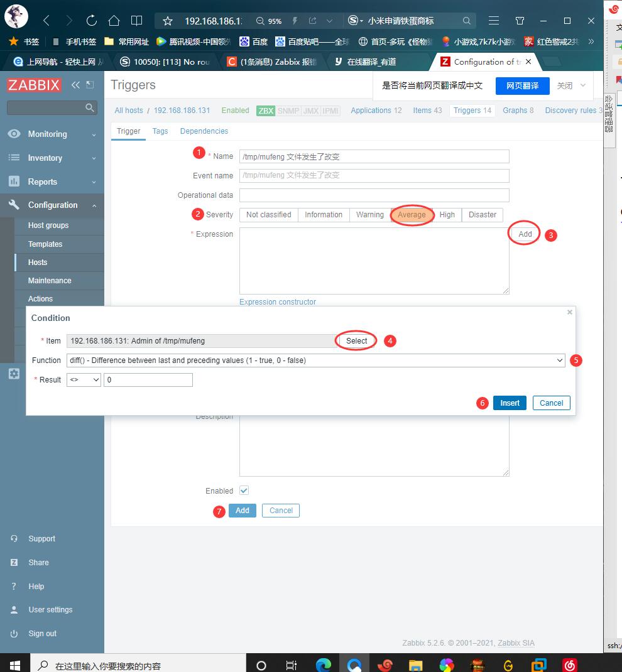The height and width of the screenshot is (672, 622).
Task: Open the Result operator dropdown
Action: point(84,380)
